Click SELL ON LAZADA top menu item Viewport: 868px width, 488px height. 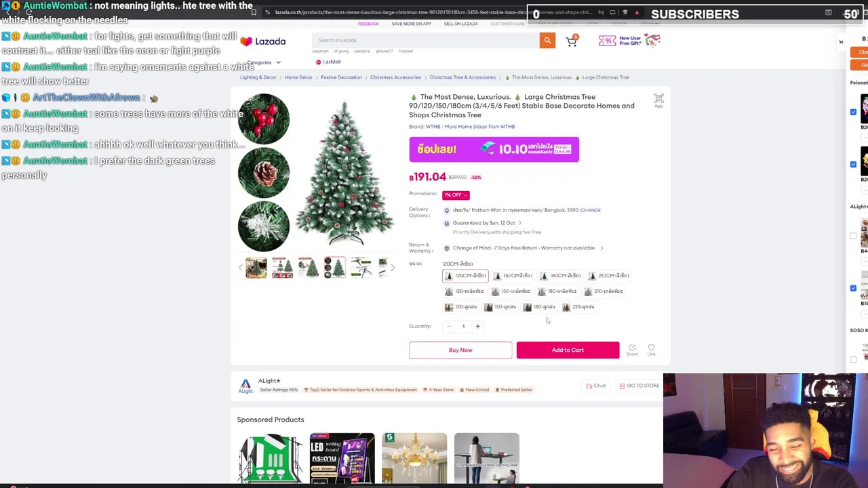(460, 24)
